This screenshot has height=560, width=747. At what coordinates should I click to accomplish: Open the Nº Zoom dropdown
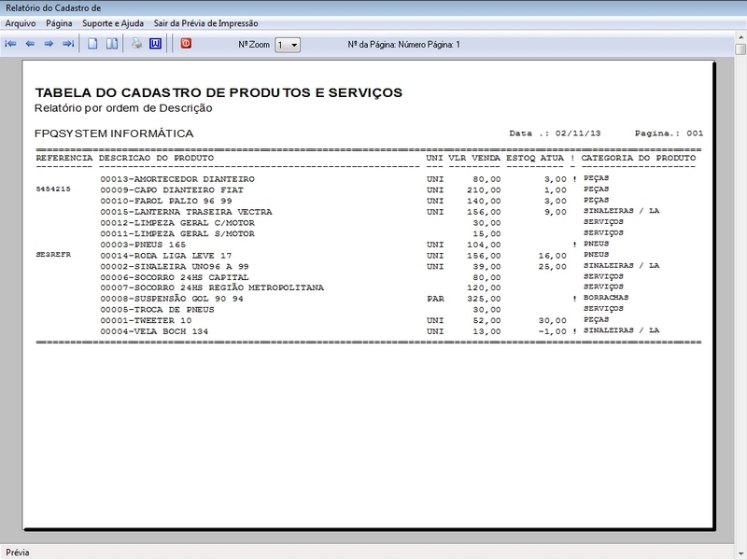click(x=288, y=45)
